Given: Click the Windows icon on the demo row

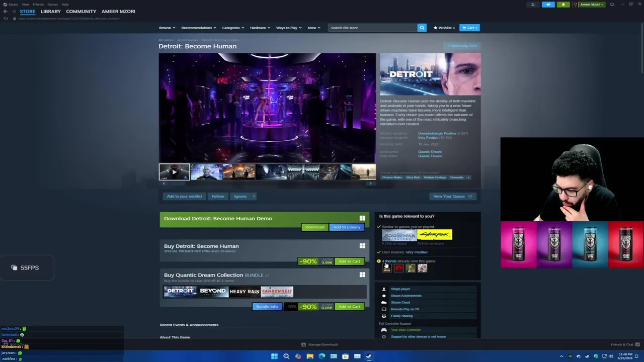Looking at the screenshot, I should [x=362, y=218].
